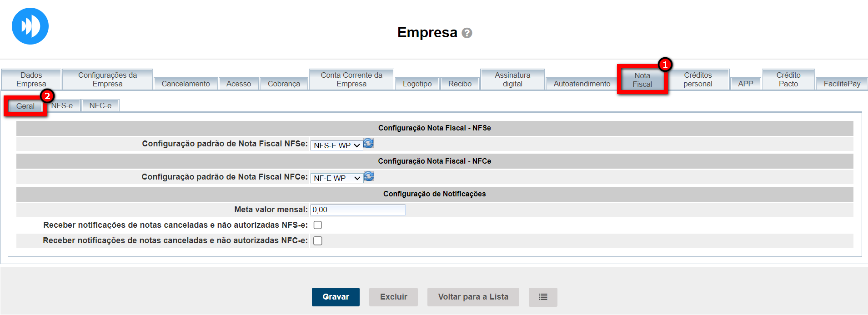Open the NFSe default configuration dropdown
This screenshot has height=315, width=868.
(336, 145)
